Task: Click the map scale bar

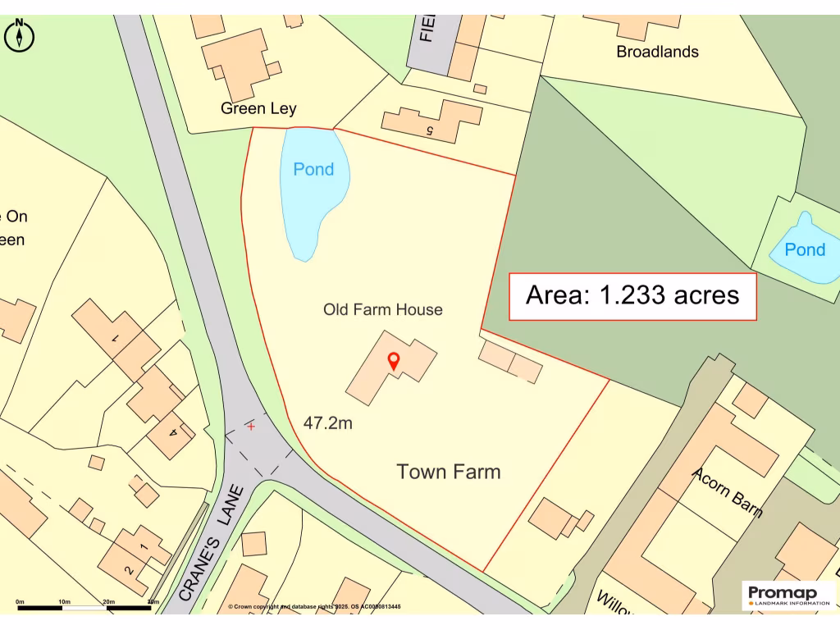Action: tap(85, 607)
